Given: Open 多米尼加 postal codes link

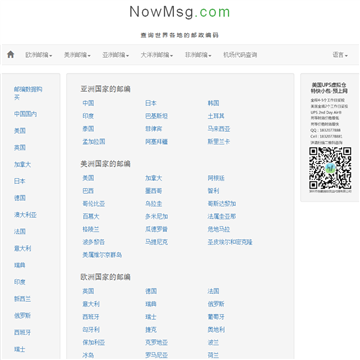Looking at the screenshot, I should [156, 217].
